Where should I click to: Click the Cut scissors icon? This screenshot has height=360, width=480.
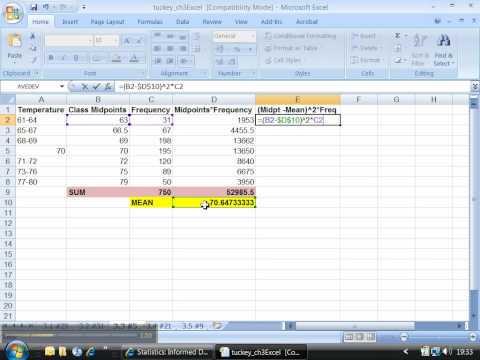33,36
